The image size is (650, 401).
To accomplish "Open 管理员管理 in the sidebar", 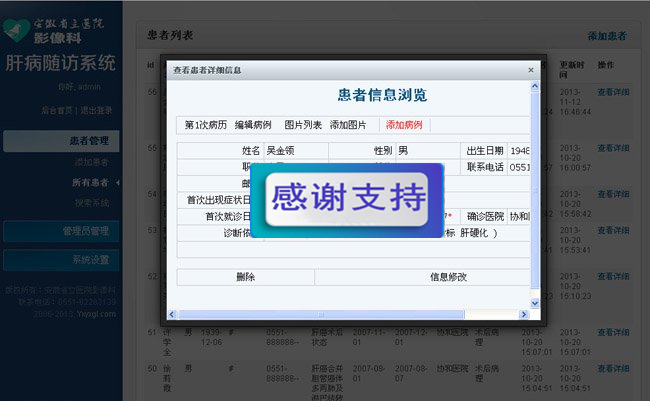I will (x=61, y=231).
